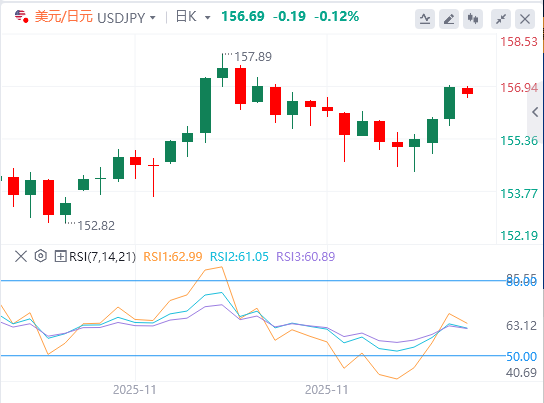The height and width of the screenshot is (403, 544).
Task: Click the 美元/日元 pair name
Action: (63, 17)
